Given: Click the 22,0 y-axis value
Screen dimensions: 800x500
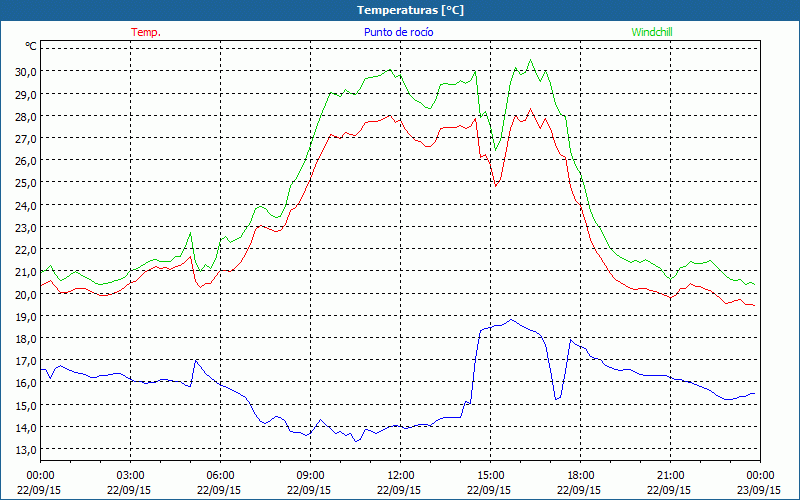Looking at the screenshot, I should [x=26, y=250].
